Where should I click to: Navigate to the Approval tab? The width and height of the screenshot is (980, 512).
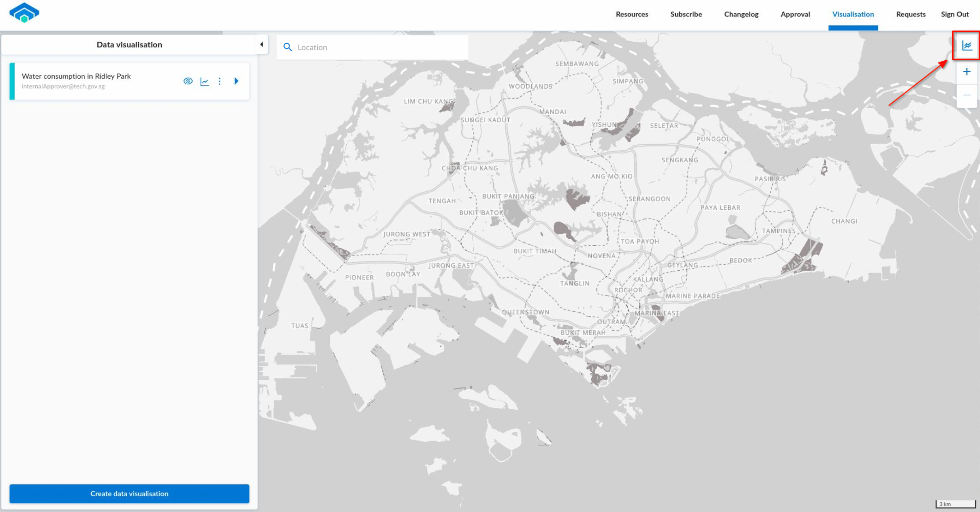795,14
